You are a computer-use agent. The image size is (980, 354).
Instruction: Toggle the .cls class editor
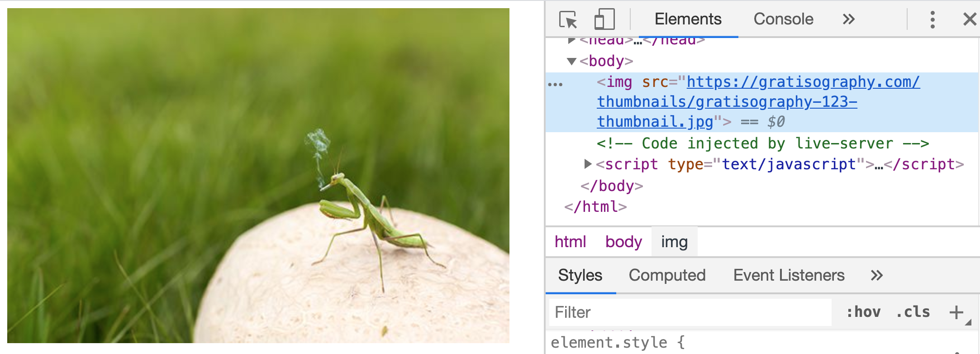pyautogui.click(x=913, y=312)
